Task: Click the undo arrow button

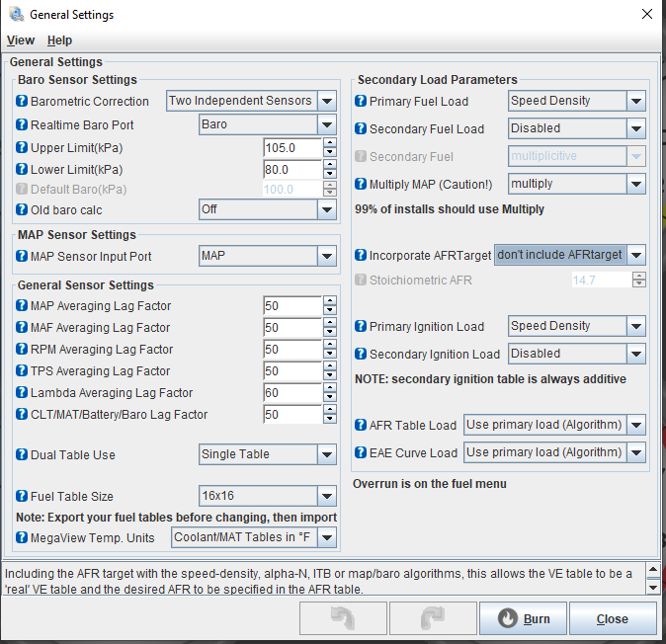Action: point(342,619)
